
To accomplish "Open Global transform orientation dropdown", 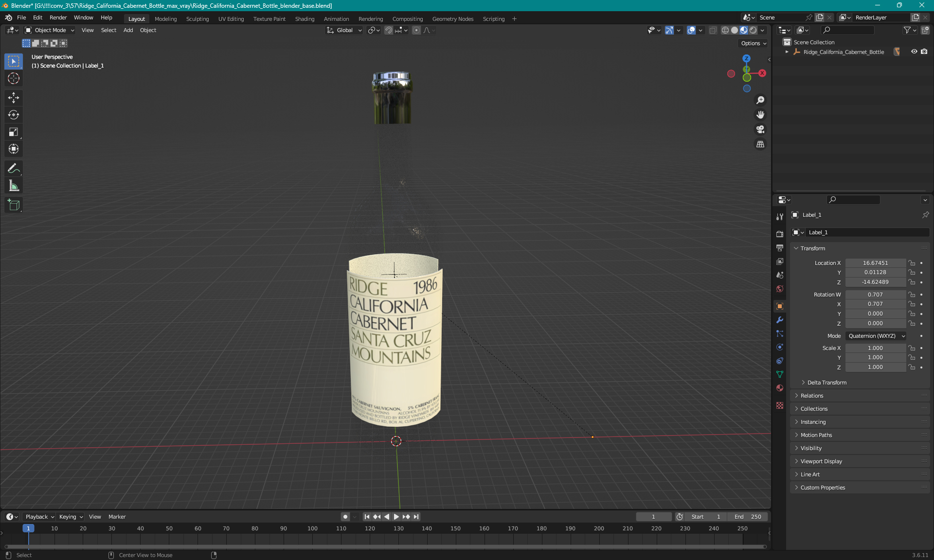I will click(x=344, y=30).
